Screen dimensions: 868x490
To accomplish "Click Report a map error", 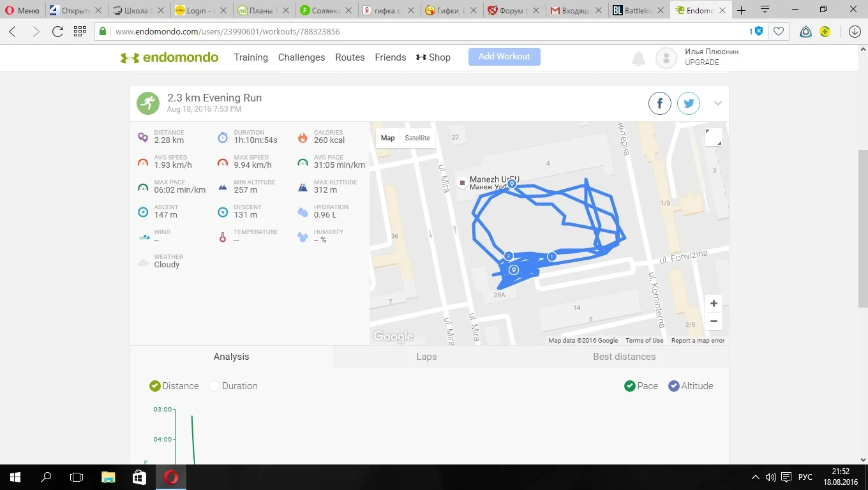I will pos(698,341).
